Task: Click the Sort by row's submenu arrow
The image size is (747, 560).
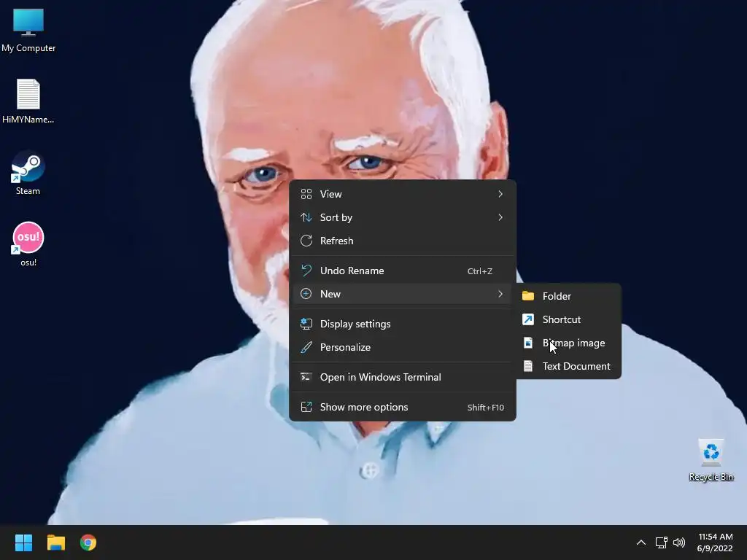Action: click(x=500, y=217)
